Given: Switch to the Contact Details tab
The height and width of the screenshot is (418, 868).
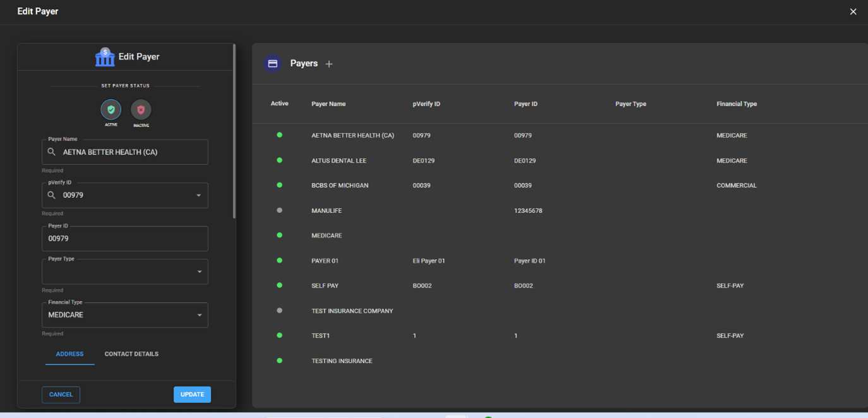Looking at the screenshot, I should click(x=131, y=354).
